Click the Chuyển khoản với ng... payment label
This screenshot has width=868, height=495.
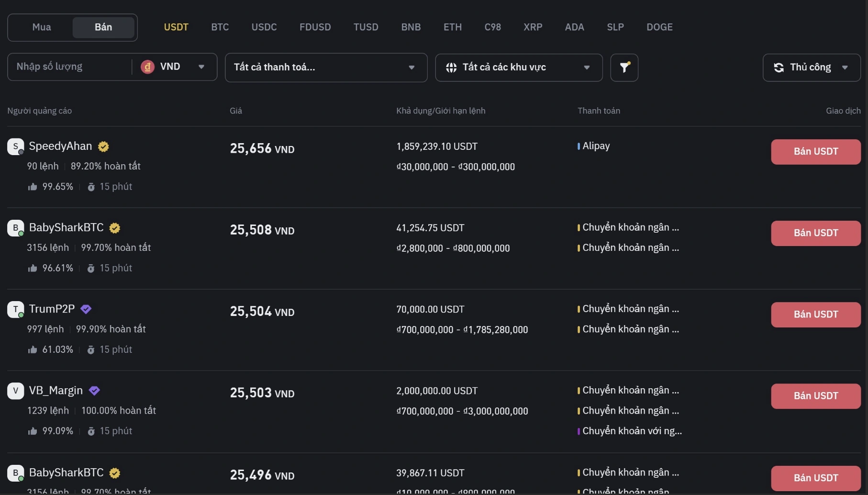coord(632,431)
